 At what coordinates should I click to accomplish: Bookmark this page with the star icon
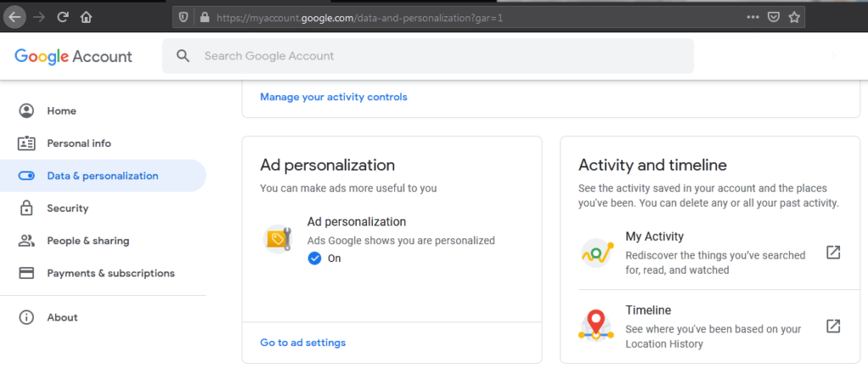[794, 17]
